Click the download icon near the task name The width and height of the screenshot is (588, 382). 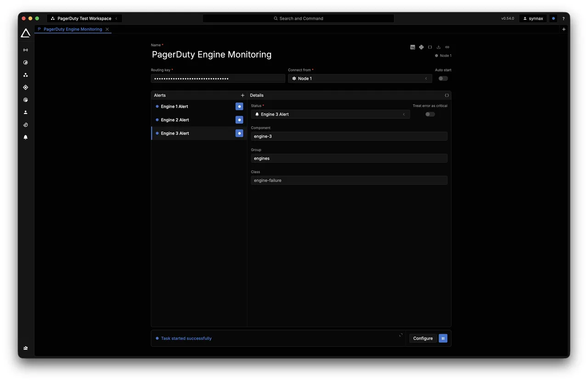439,47
